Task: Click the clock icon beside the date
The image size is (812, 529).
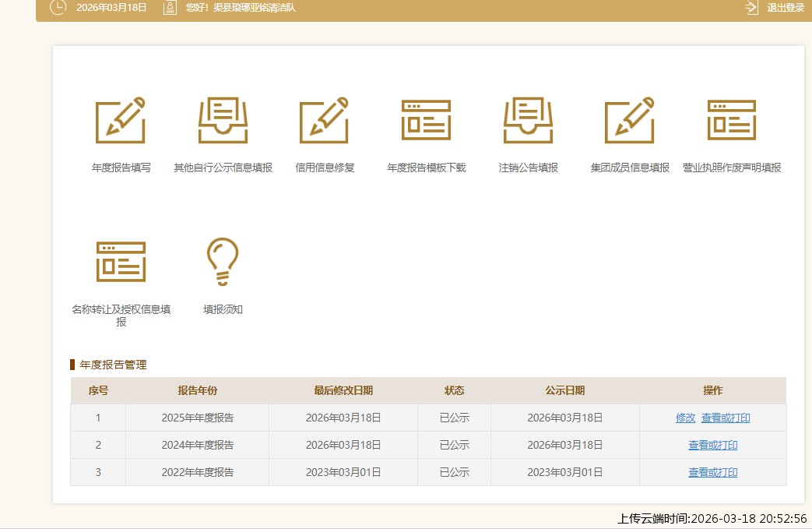Action: pyautogui.click(x=58, y=8)
